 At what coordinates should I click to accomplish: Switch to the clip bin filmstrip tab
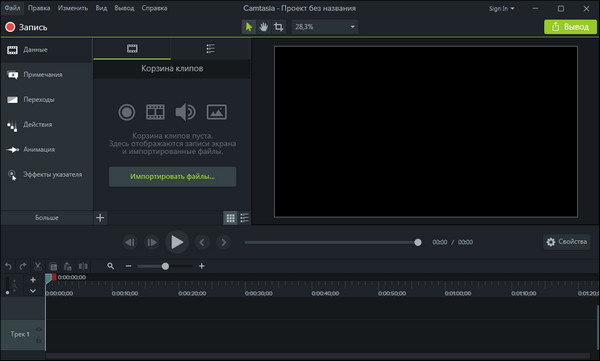pos(132,49)
